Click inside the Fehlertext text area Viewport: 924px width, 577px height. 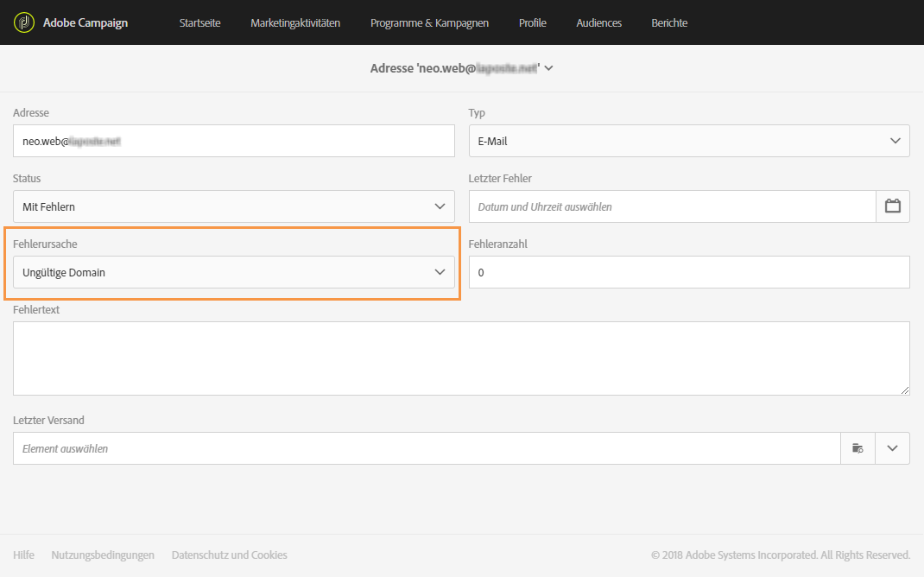461,358
